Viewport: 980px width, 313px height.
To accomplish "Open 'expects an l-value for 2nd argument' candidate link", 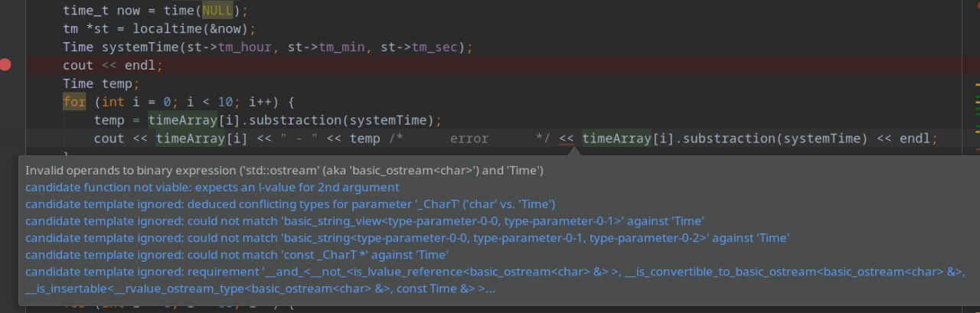I will [x=212, y=187].
